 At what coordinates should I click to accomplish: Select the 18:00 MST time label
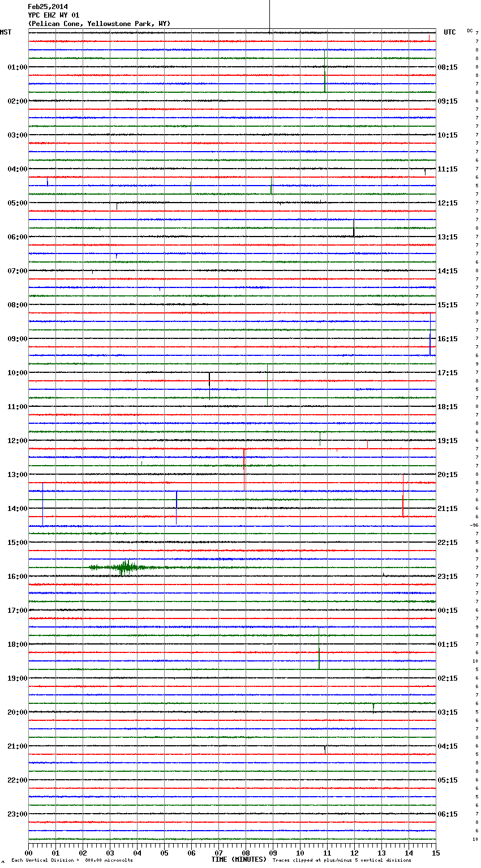click(x=18, y=644)
